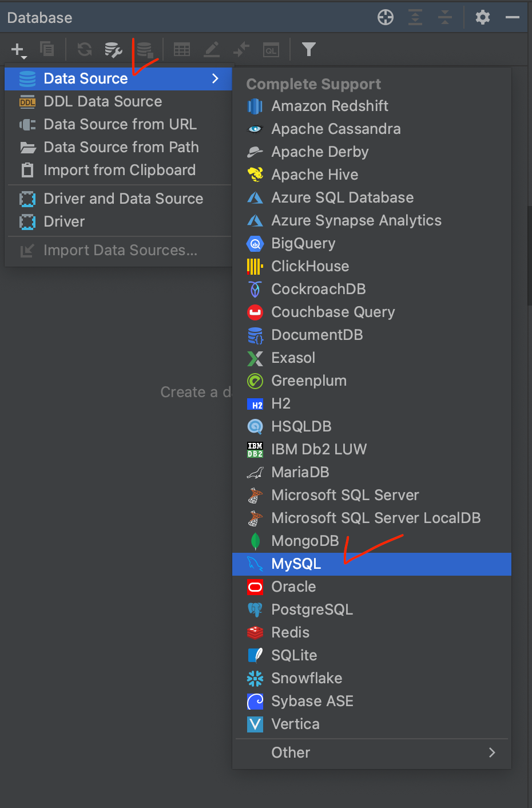Select Apache Hive data source
Screen dimensions: 532x808
[x=372, y=175]
